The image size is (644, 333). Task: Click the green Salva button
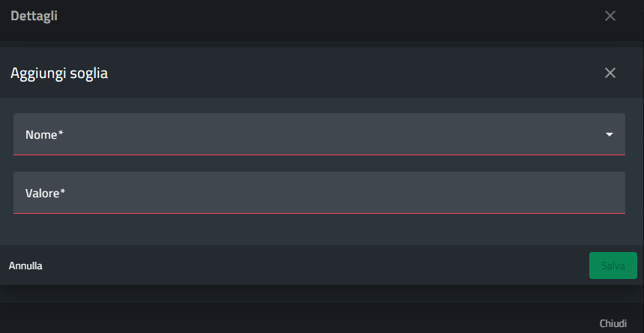point(613,265)
